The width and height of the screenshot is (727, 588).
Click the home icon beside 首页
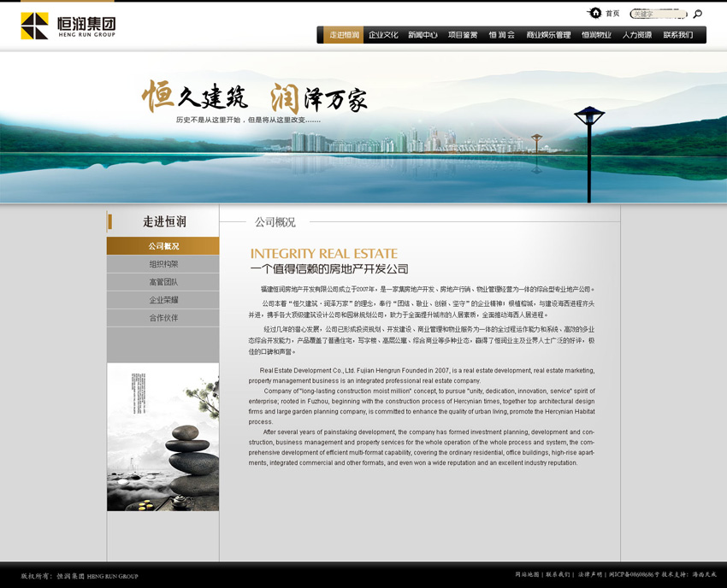[x=595, y=13]
